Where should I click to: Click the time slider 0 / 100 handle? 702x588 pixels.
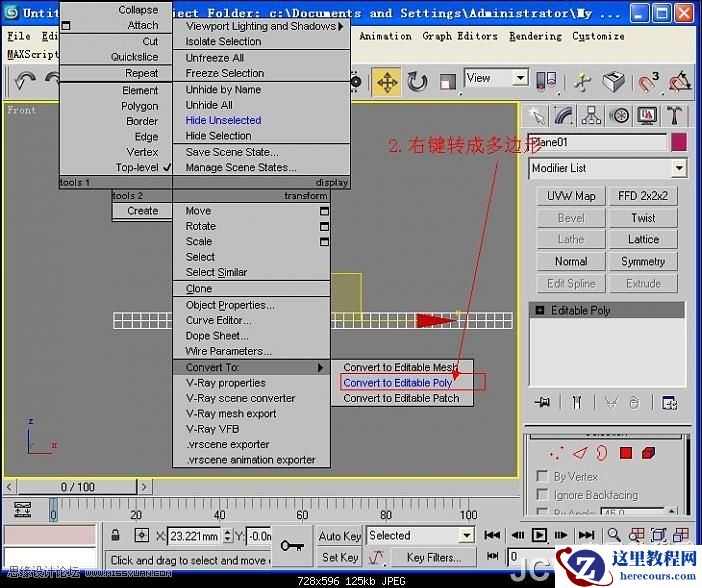[77, 487]
